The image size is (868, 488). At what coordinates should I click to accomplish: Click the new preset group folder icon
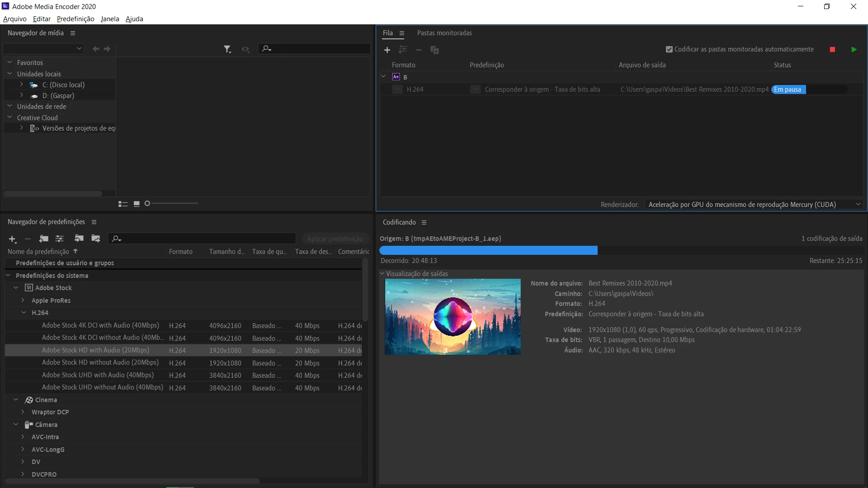pos(43,239)
